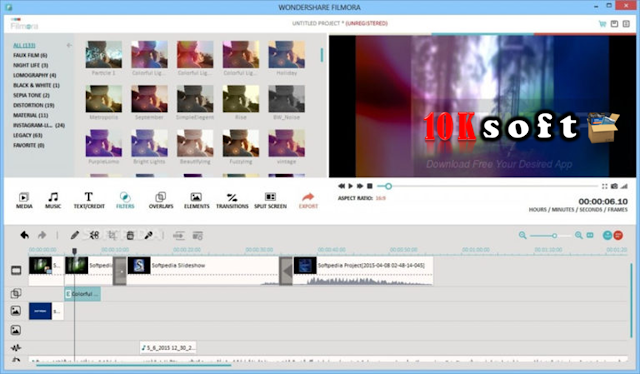Click the preview progress slider handle
Image resolution: width=640 pixels, height=374 pixels.
(388, 186)
